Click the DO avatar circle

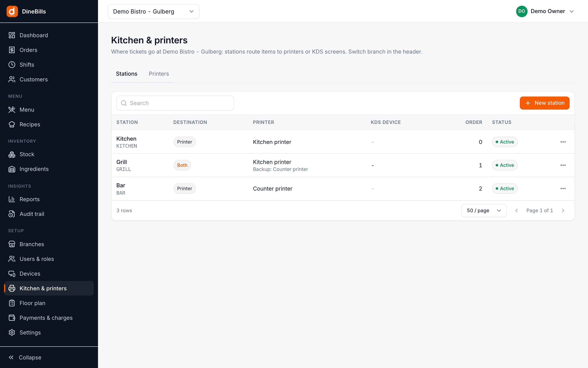pyautogui.click(x=522, y=11)
